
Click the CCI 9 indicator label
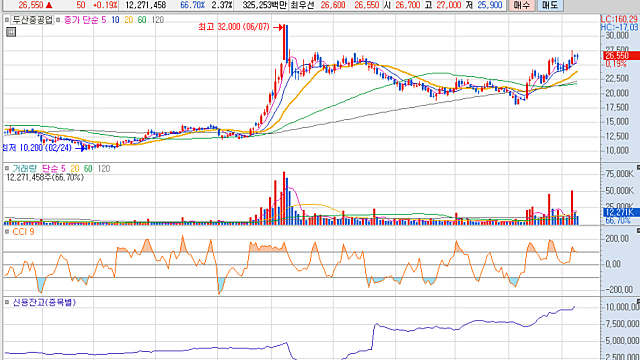[x=23, y=232]
